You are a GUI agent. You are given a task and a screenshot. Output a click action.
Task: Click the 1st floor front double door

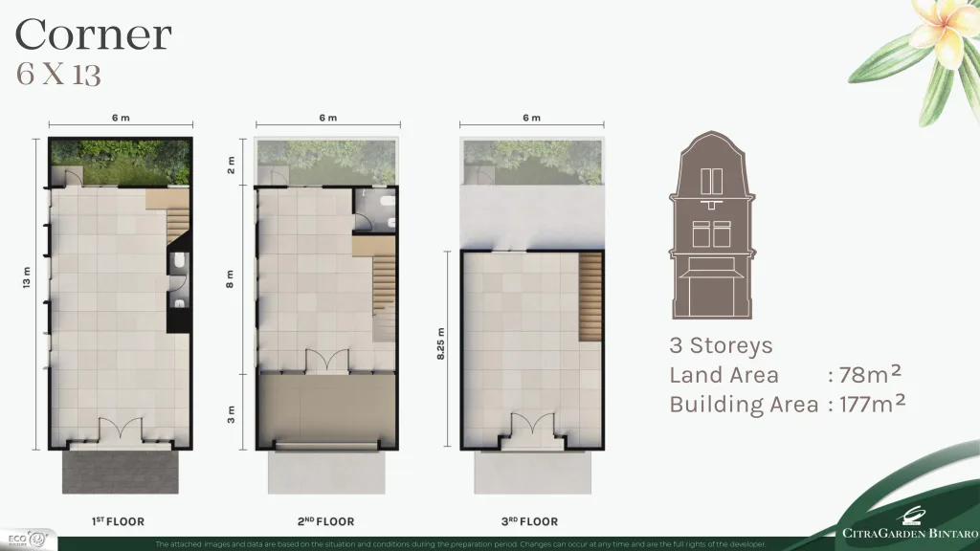pyautogui.click(x=120, y=431)
